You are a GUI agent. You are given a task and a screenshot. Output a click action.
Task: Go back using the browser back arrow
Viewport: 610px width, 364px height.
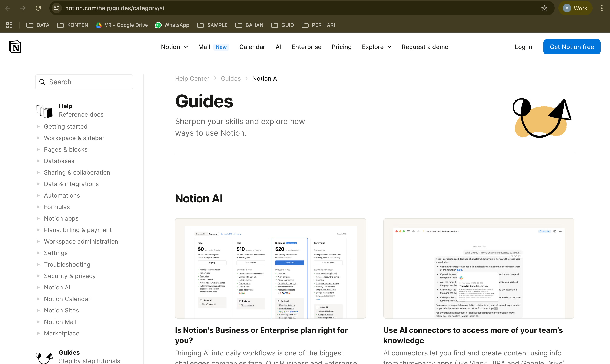tap(8, 8)
